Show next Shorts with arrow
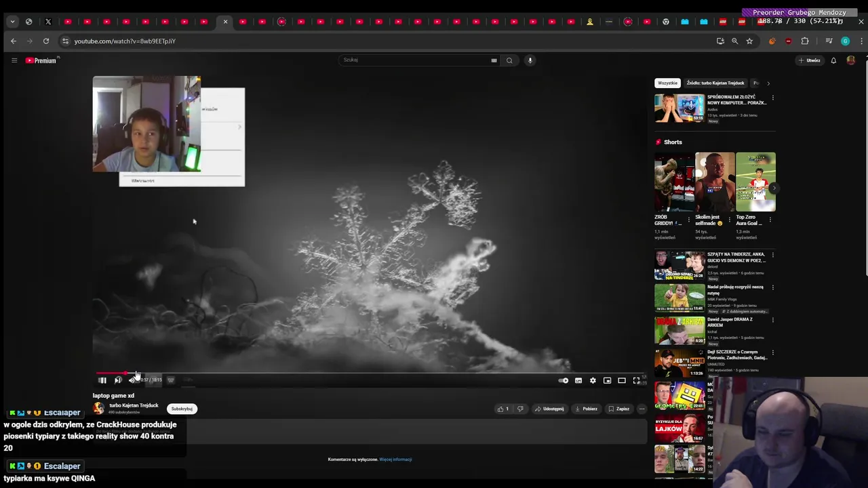The height and width of the screenshot is (488, 868). coord(774,188)
